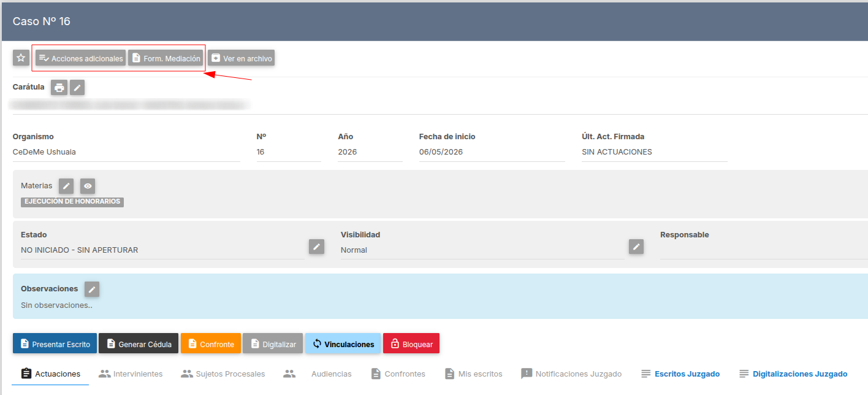Edit Estado with pencil icon
868x395 pixels.
pos(316,247)
